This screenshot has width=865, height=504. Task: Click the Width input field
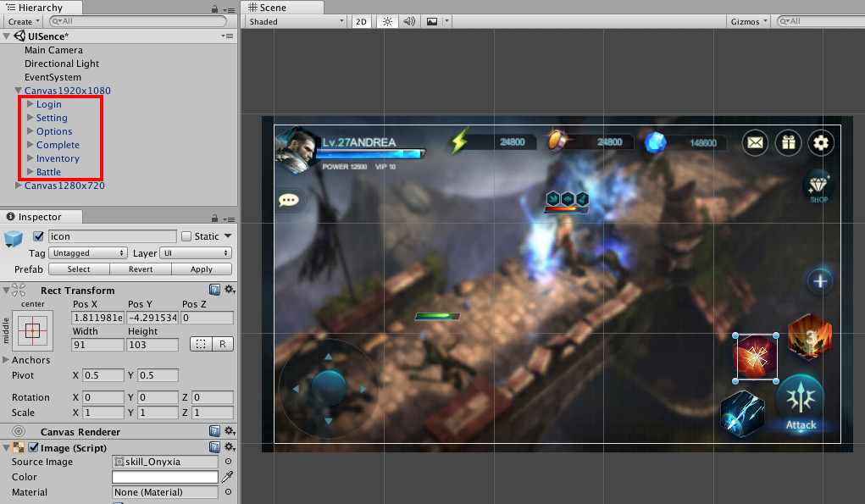point(97,345)
